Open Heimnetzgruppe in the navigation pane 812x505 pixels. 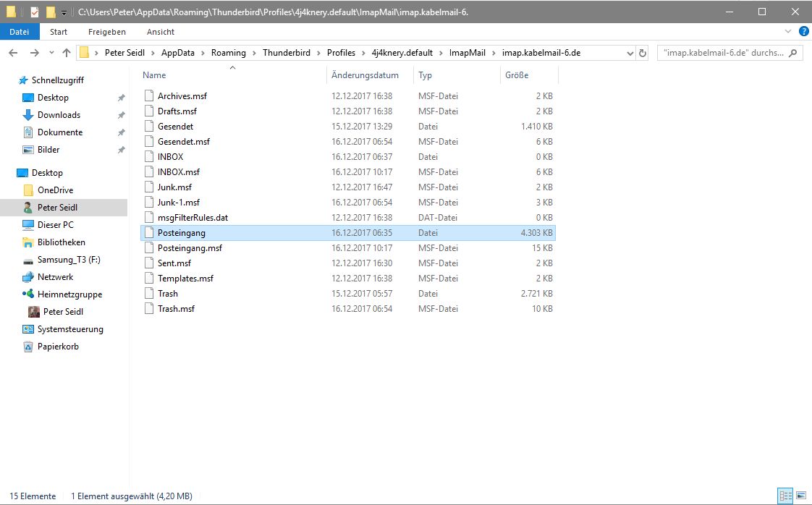(69, 294)
